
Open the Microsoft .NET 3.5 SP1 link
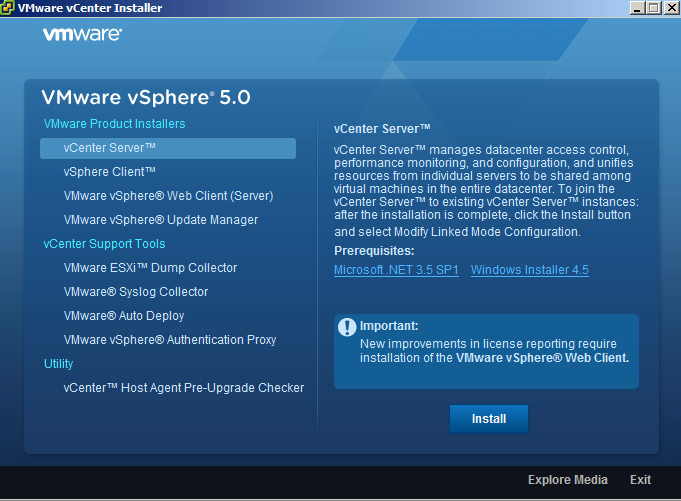click(x=396, y=270)
